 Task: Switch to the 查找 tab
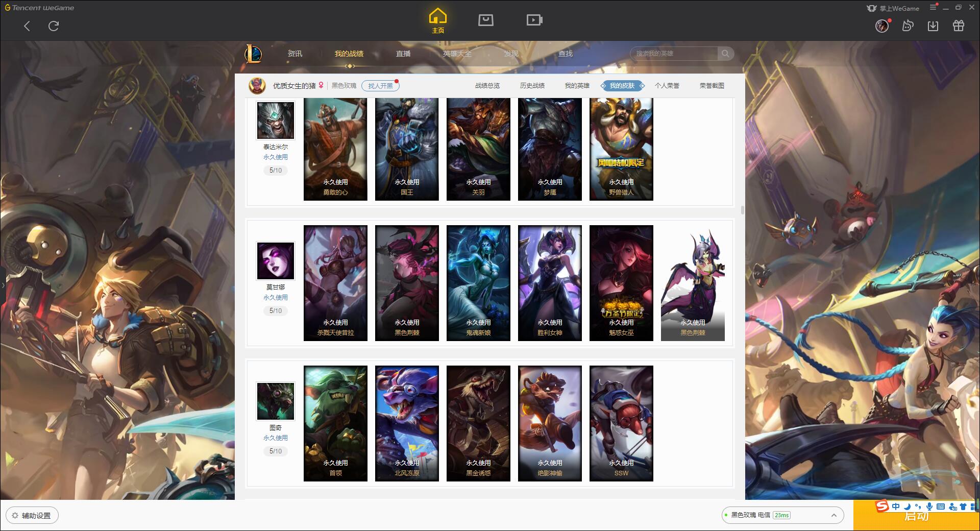pyautogui.click(x=566, y=54)
